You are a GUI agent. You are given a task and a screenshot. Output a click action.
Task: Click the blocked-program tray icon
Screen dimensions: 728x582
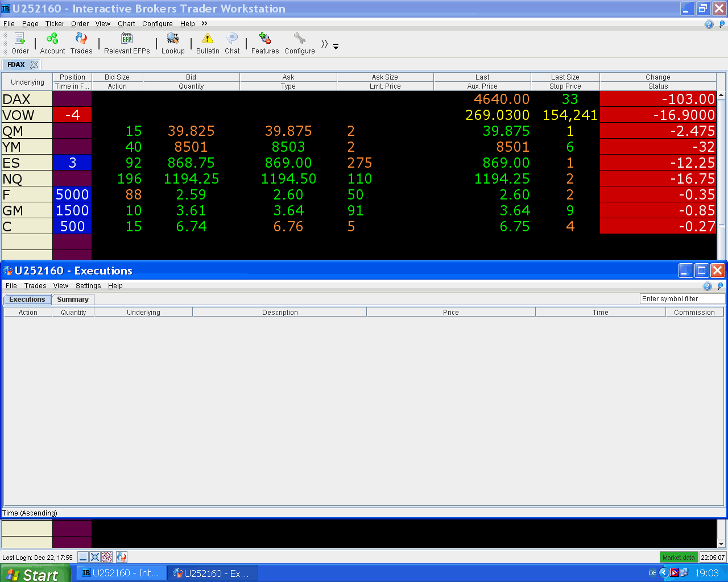[675, 573]
